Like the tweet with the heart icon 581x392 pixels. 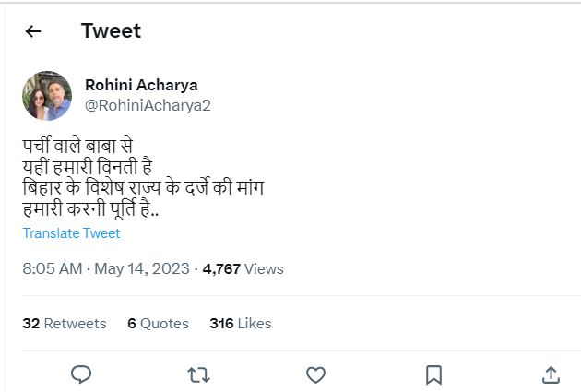(x=315, y=374)
